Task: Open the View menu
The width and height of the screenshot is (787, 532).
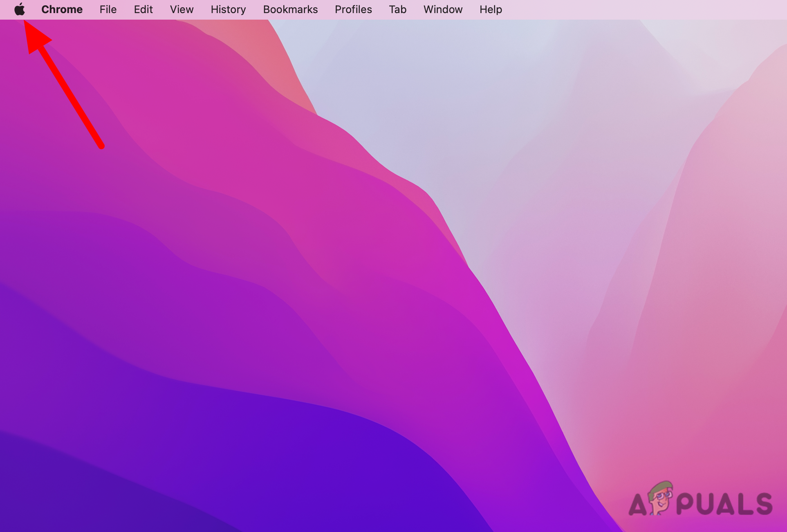Action: point(181,9)
